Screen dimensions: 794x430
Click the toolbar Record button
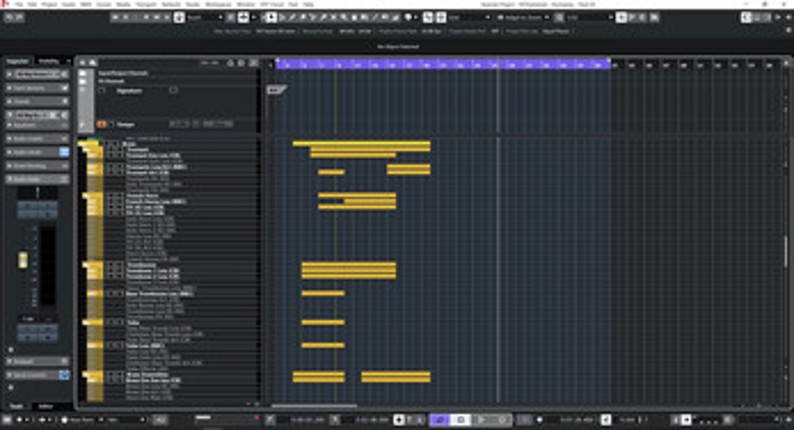tap(167, 17)
